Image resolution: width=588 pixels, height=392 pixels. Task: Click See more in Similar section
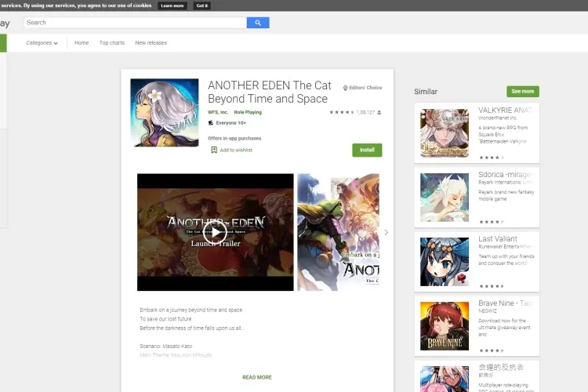pos(523,92)
